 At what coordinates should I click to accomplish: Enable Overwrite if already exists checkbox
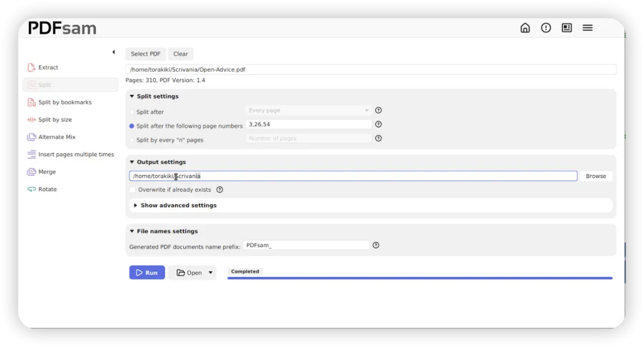click(x=133, y=190)
